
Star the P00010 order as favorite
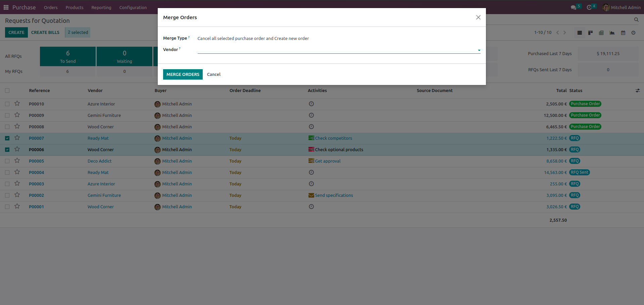[17, 103]
